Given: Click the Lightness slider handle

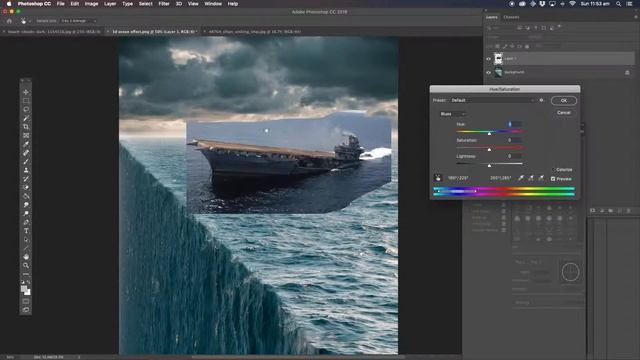Looking at the screenshot, I should pyautogui.click(x=489, y=165).
